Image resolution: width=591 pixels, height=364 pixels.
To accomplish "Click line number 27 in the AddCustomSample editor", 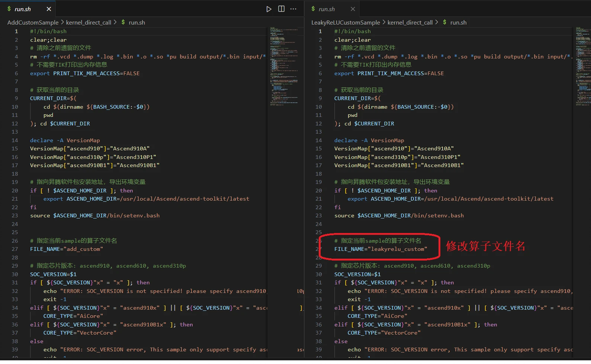I will coord(15,249).
